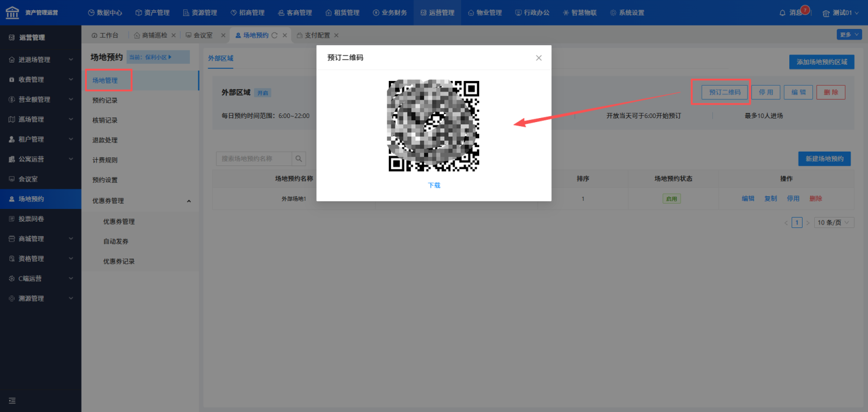Viewport: 868px width, 412px height.
Task: Expand the 收费管理 sidebar group
Action: (x=41, y=79)
